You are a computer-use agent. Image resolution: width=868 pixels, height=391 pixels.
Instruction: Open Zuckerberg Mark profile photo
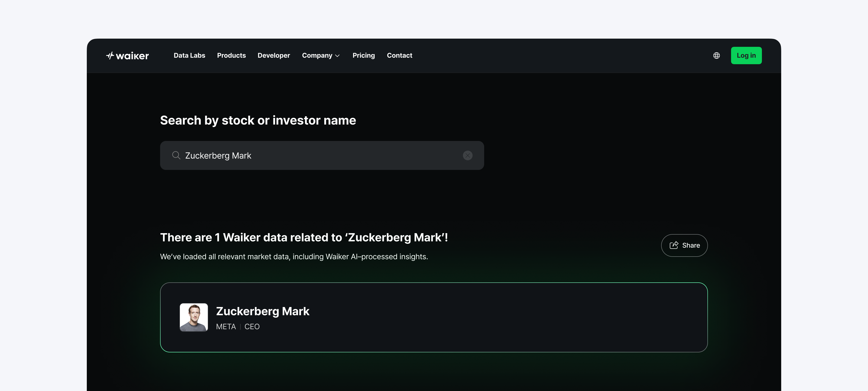tap(194, 317)
